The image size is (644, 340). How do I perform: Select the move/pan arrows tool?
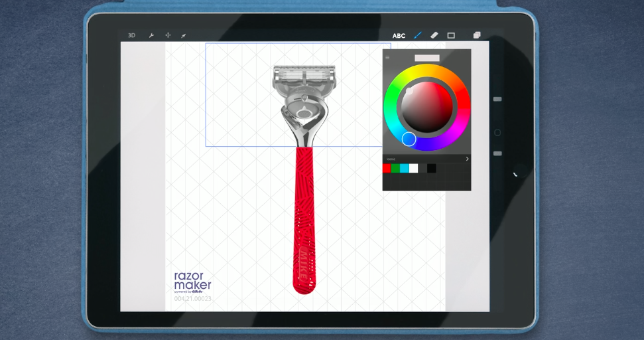168,35
